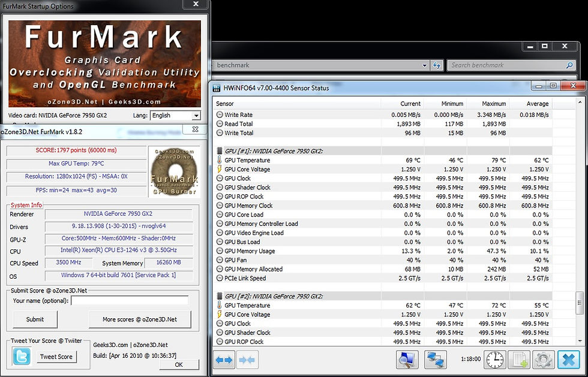This screenshot has height=377, width=588.
Task: Expand the benchmark address bar dropdown arrow
Action: click(425, 65)
